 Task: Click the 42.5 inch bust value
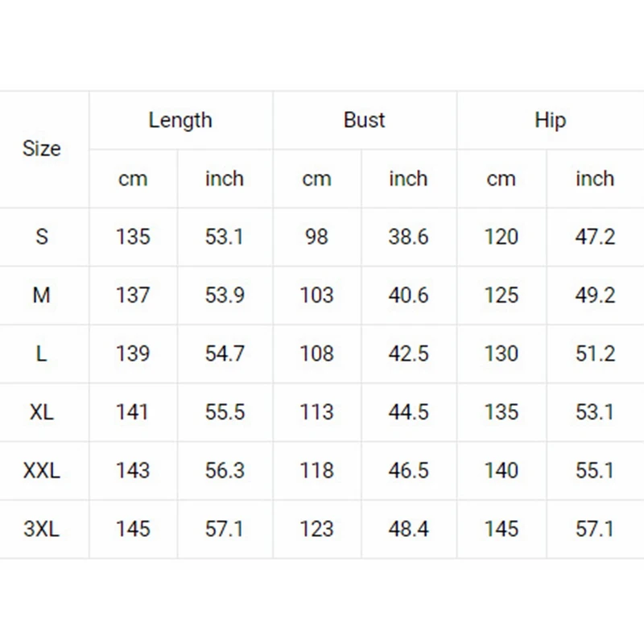(x=408, y=354)
